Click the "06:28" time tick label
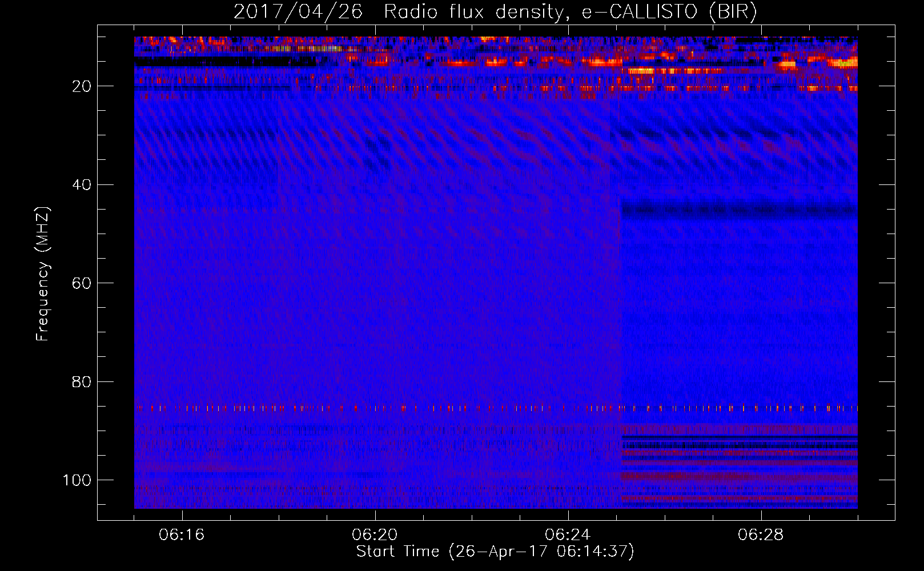The image size is (924, 571). point(761,535)
